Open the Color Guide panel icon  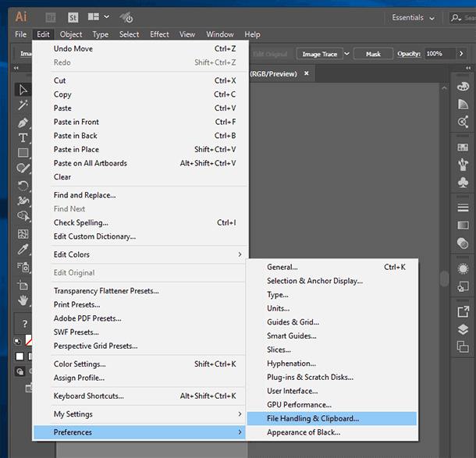(463, 104)
